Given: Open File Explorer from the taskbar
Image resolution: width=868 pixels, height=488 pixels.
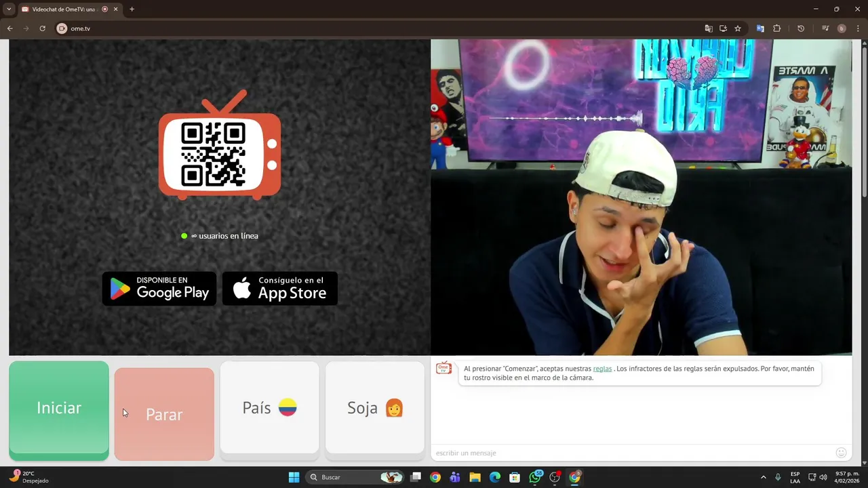Looking at the screenshot, I should pyautogui.click(x=475, y=477).
